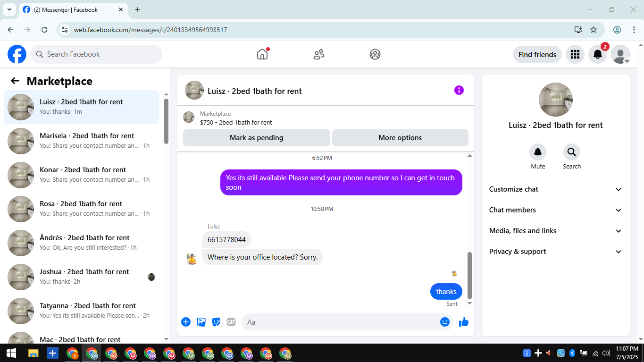
Task: Go to Home feed icon
Action: coord(262,54)
